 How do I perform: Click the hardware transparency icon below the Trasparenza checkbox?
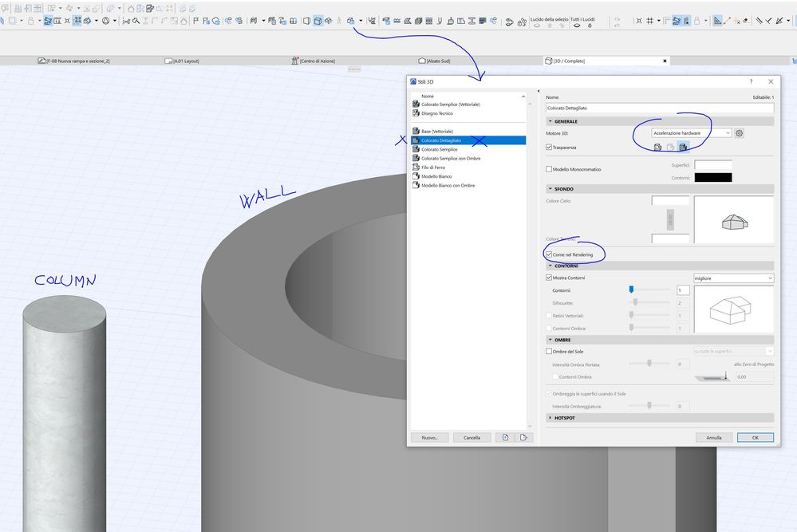tap(682, 147)
